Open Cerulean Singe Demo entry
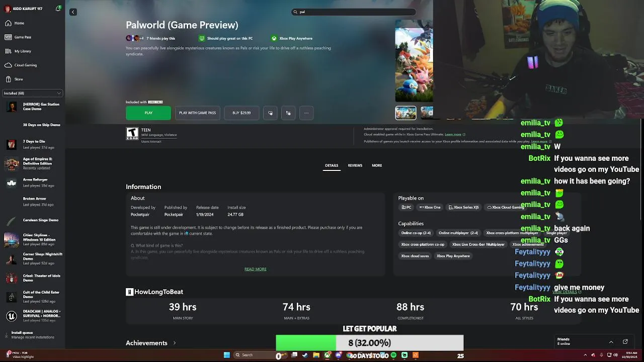This screenshot has width=644, height=362. (32, 220)
